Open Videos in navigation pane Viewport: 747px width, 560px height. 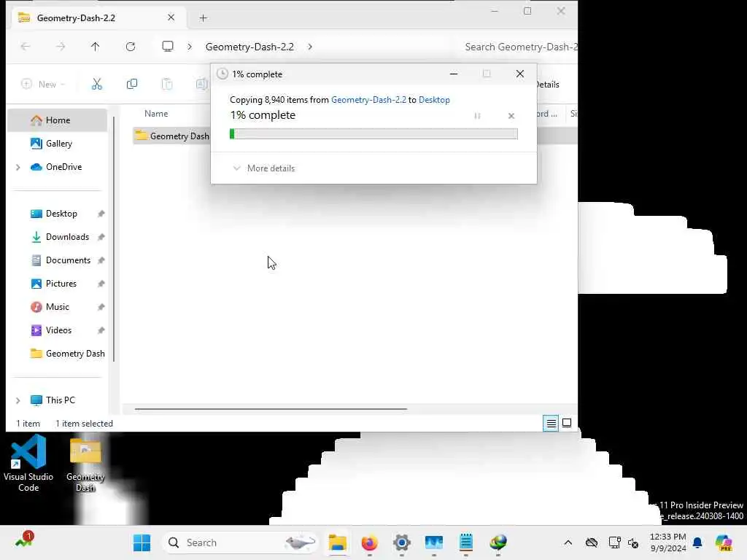coord(57,330)
